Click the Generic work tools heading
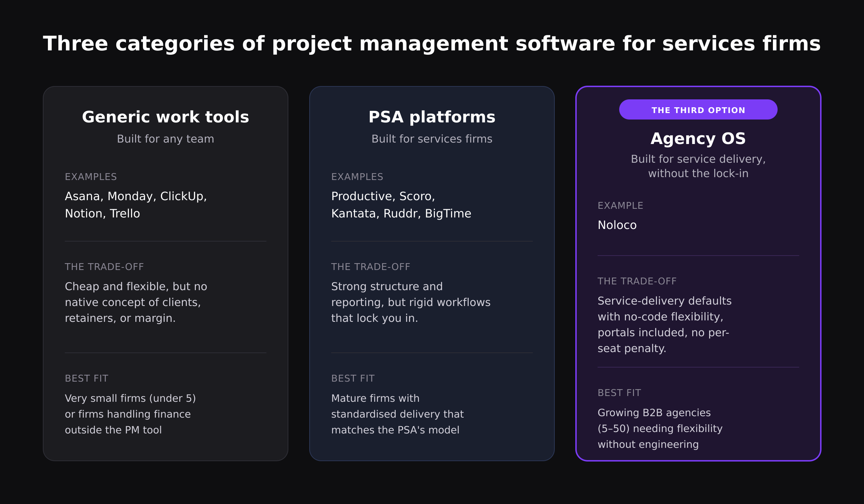Viewport: 864px width, 504px height. click(165, 117)
